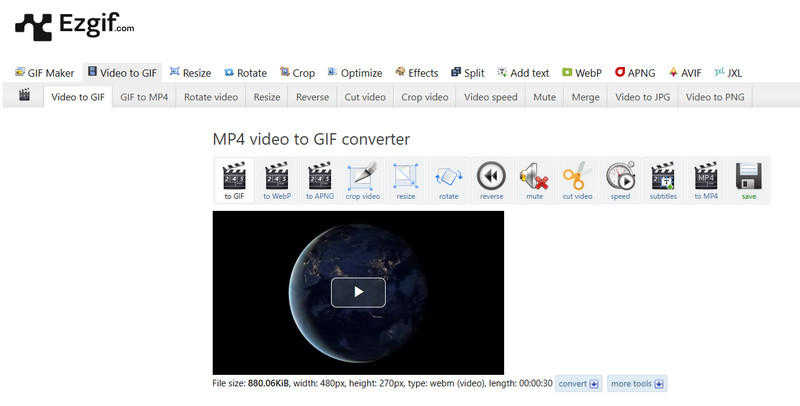The image size is (800, 406).
Task: Select the resize tool icon
Action: (x=406, y=181)
